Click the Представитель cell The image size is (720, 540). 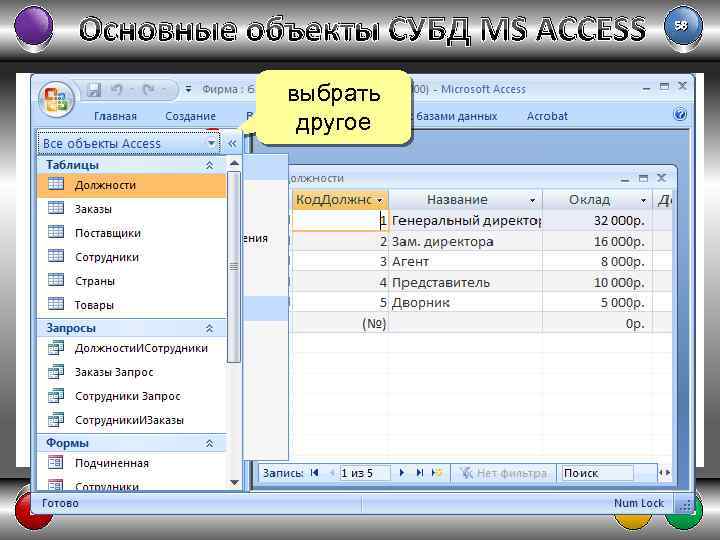click(465, 282)
